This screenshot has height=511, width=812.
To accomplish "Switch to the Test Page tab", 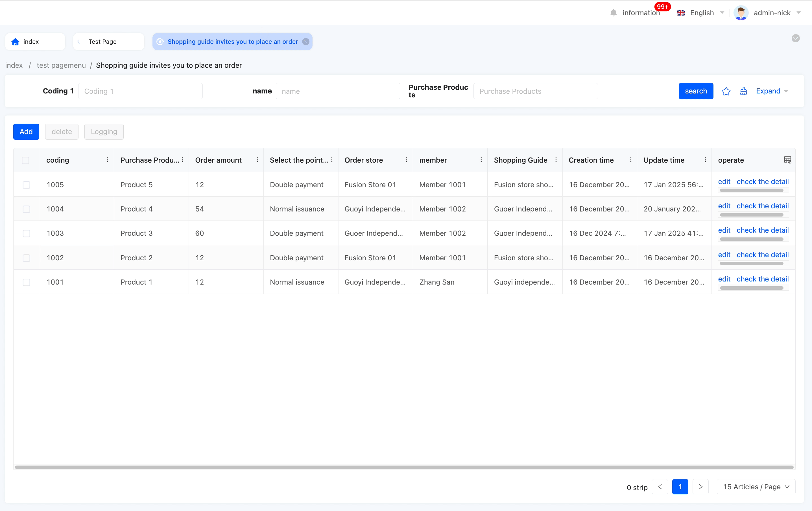I will point(102,42).
